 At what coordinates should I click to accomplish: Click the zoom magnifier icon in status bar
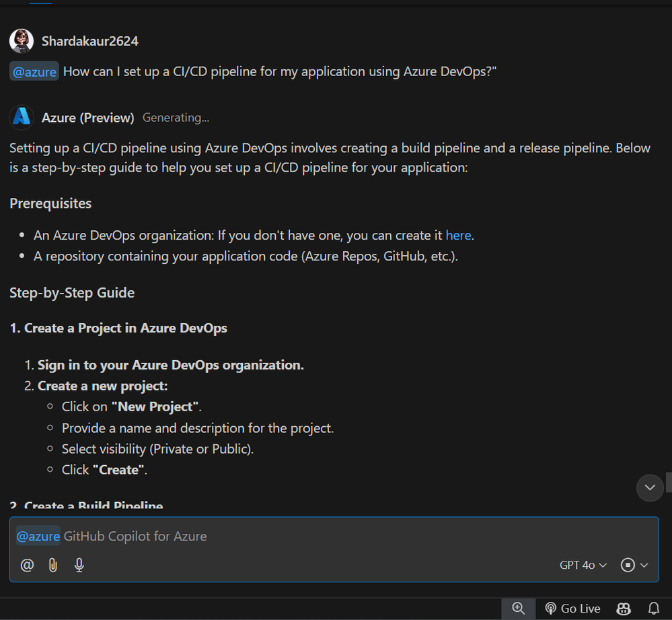(518, 608)
